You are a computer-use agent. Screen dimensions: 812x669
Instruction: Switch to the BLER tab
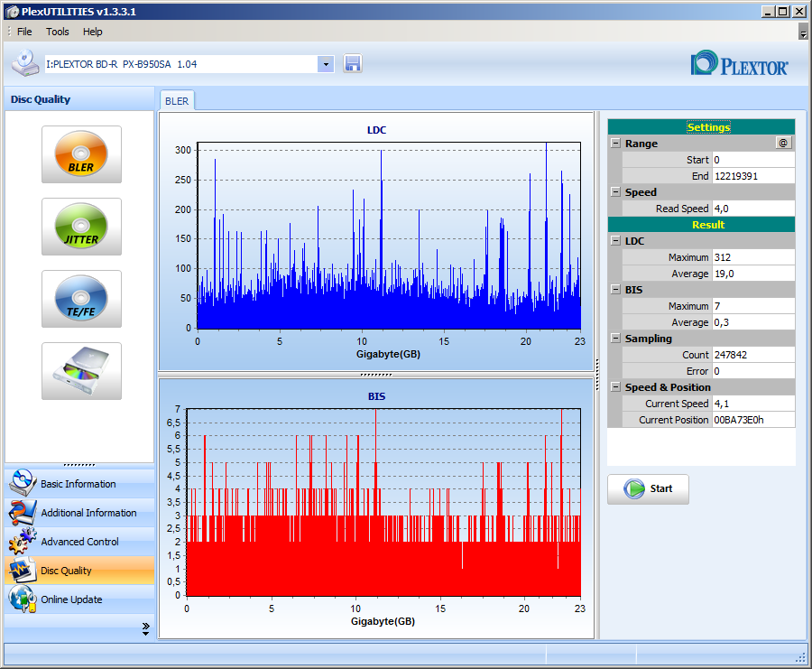click(177, 101)
